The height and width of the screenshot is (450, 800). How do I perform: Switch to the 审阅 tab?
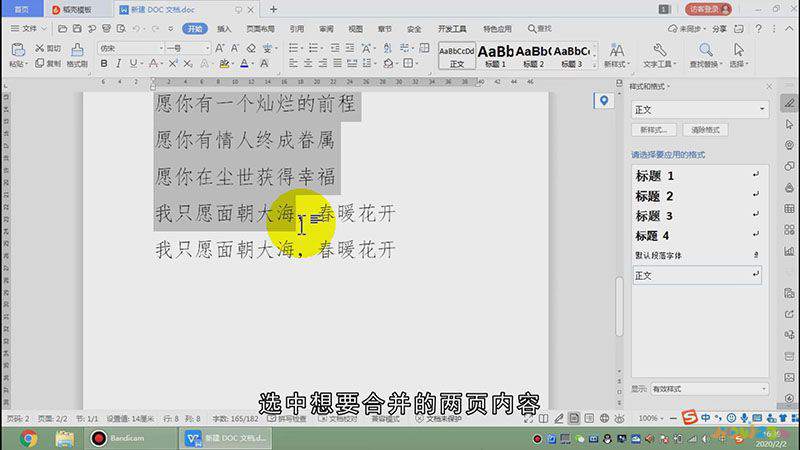[x=327, y=29]
